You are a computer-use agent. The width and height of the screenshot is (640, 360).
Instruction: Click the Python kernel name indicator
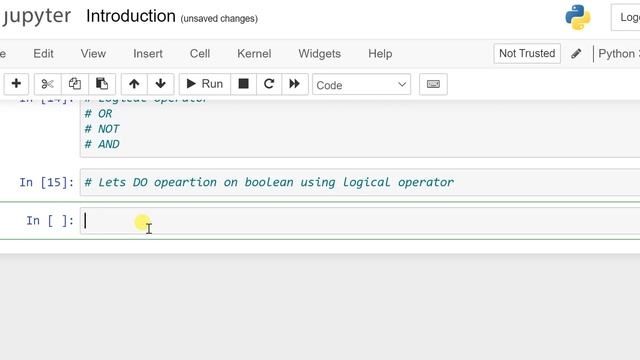618,53
